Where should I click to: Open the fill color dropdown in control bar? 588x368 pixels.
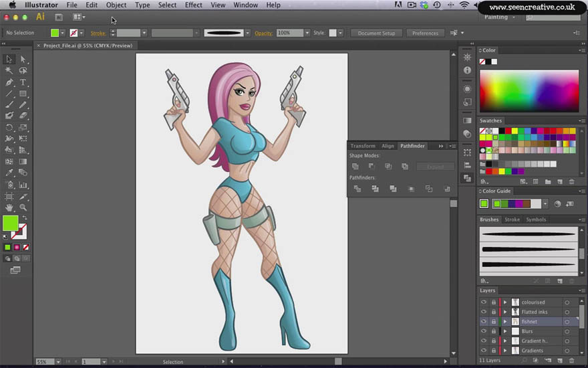click(63, 33)
